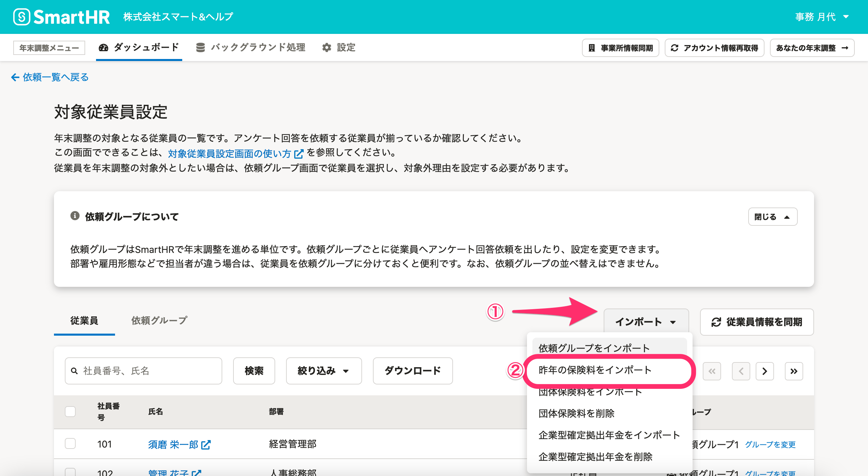Screen dimensions: 868x476
Task: Click the 部署 column header
Action: click(276, 412)
